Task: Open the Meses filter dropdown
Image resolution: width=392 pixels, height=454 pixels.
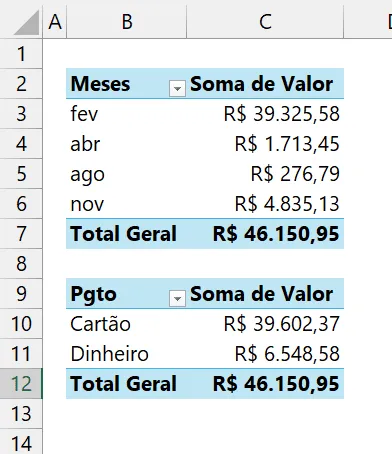Action: point(177,89)
